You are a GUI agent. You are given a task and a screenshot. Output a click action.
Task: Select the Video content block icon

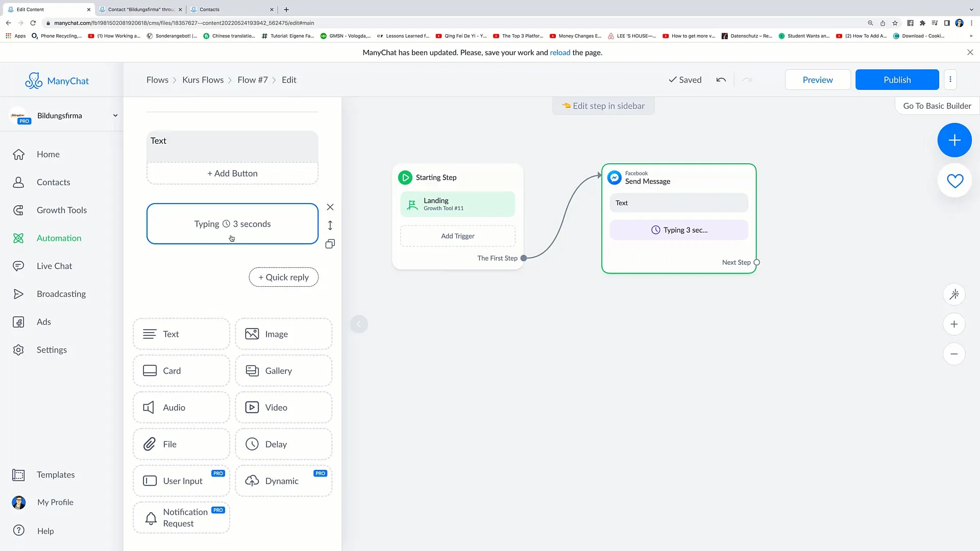click(x=252, y=407)
